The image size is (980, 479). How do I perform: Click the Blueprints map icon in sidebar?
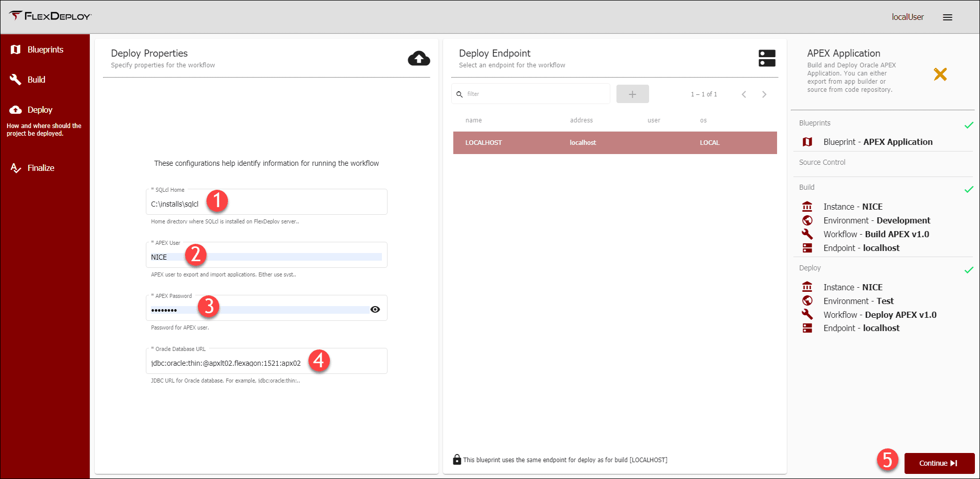click(16, 49)
